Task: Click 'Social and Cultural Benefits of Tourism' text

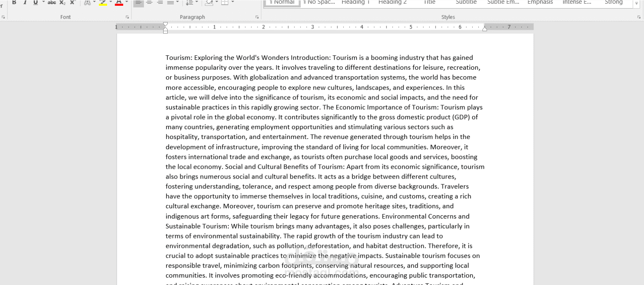Action: coord(284,167)
